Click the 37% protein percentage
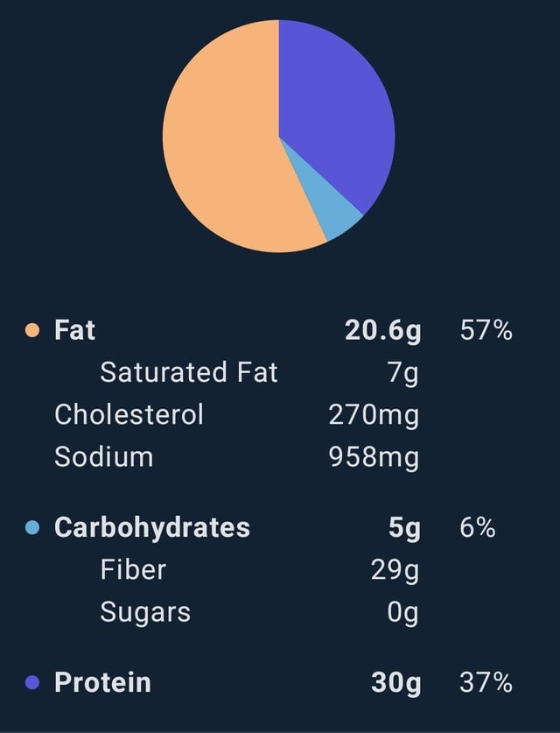This screenshot has width=560, height=733. (x=486, y=682)
